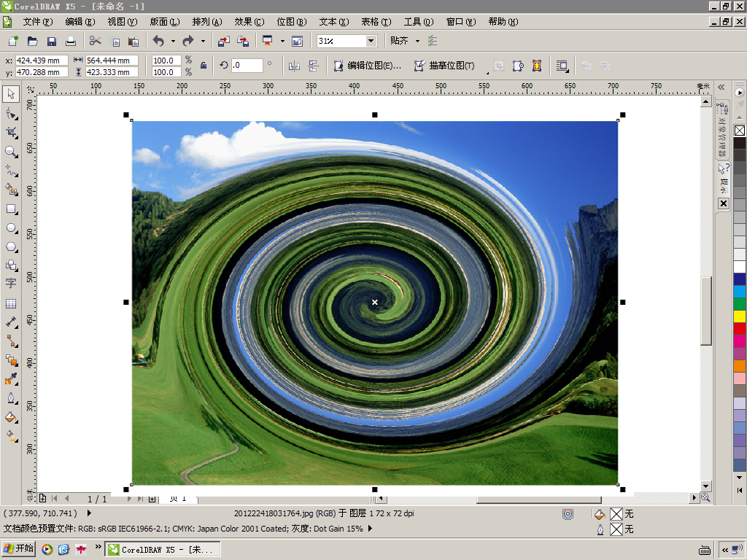Select the Crop tool
This screenshot has width=747, height=560.
pyautogui.click(x=11, y=133)
